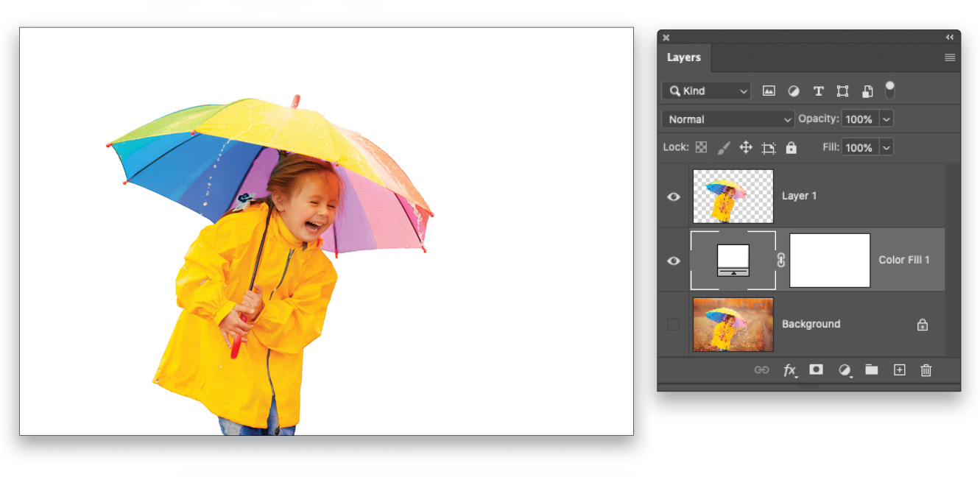Add a layer mask

pyautogui.click(x=816, y=370)
